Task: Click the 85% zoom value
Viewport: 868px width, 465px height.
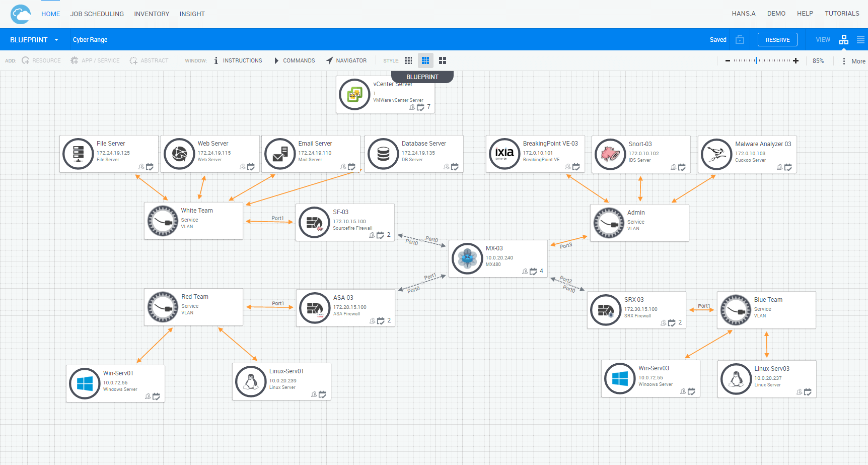Action: tap(818, 60)
